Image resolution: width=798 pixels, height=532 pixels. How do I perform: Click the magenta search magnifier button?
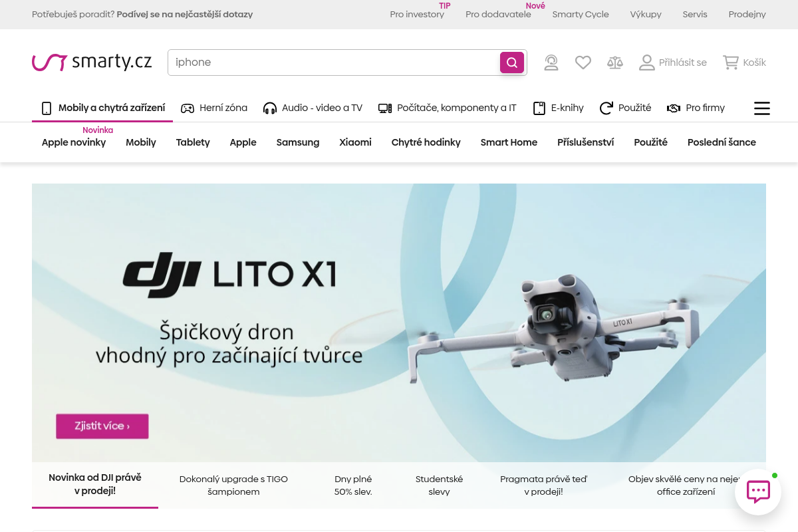pos(512,63)
